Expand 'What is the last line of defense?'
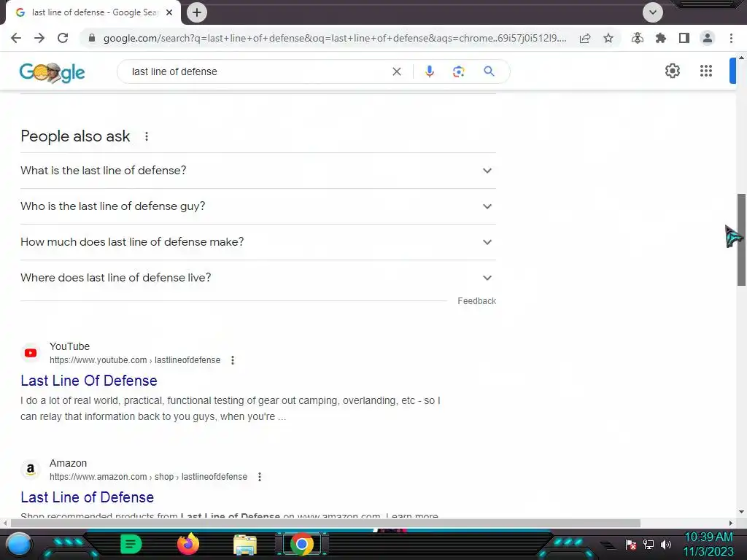Screen dimensions: 747x560 (x=258, y=171)
